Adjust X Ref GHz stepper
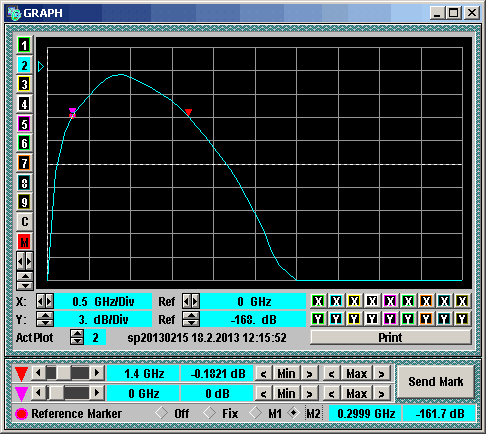486x434 pixels. coord(191,302)
